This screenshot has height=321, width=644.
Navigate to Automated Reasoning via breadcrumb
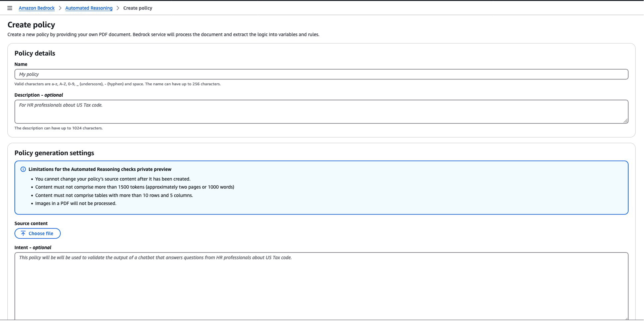pos(89,8)
